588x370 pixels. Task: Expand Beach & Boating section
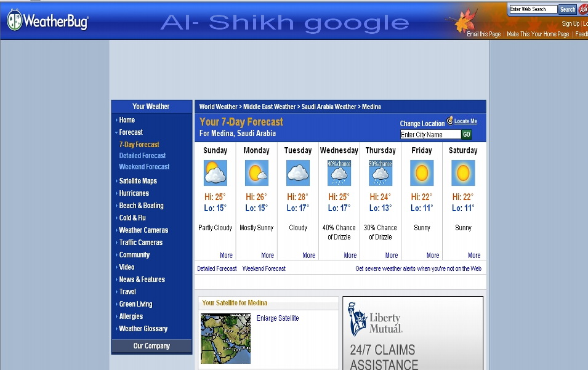tap(116, 206)
